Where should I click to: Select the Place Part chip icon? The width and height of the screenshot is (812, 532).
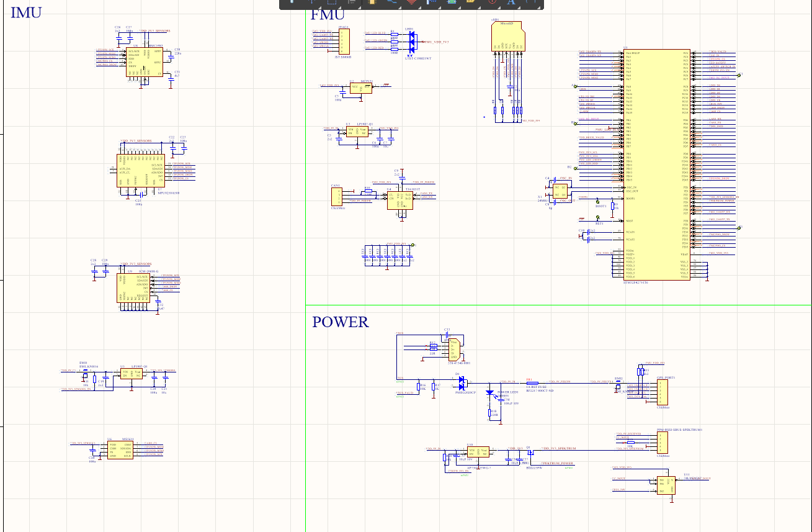[372, 2]
